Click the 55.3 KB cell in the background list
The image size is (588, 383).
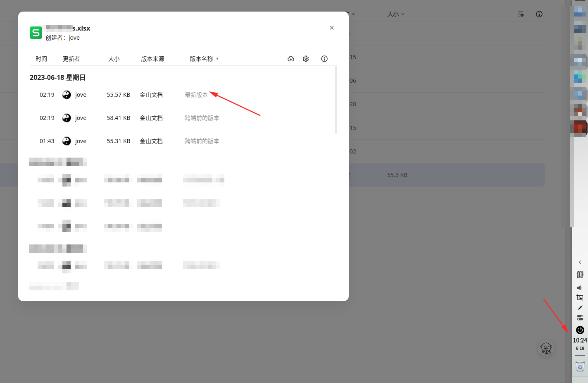[x=397, y=175]
